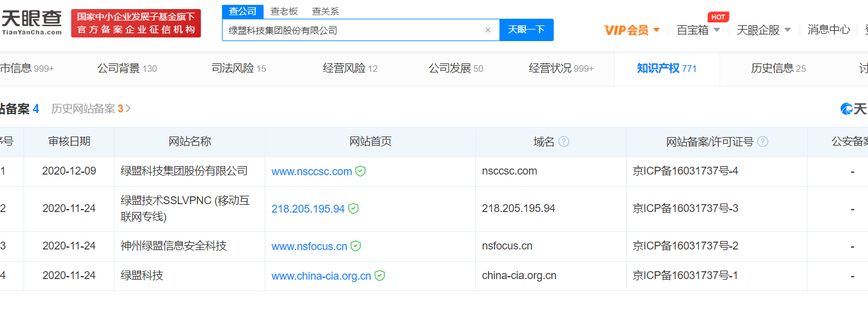Open help icon next to 域名 header
The width and height of the screenshot is (868, 331).
click(x=563, y=141)
